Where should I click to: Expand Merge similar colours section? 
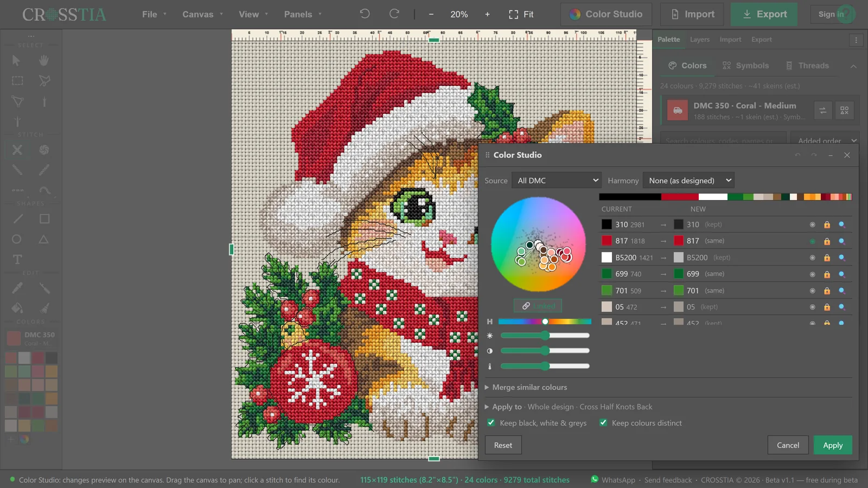tap(526, 387)
